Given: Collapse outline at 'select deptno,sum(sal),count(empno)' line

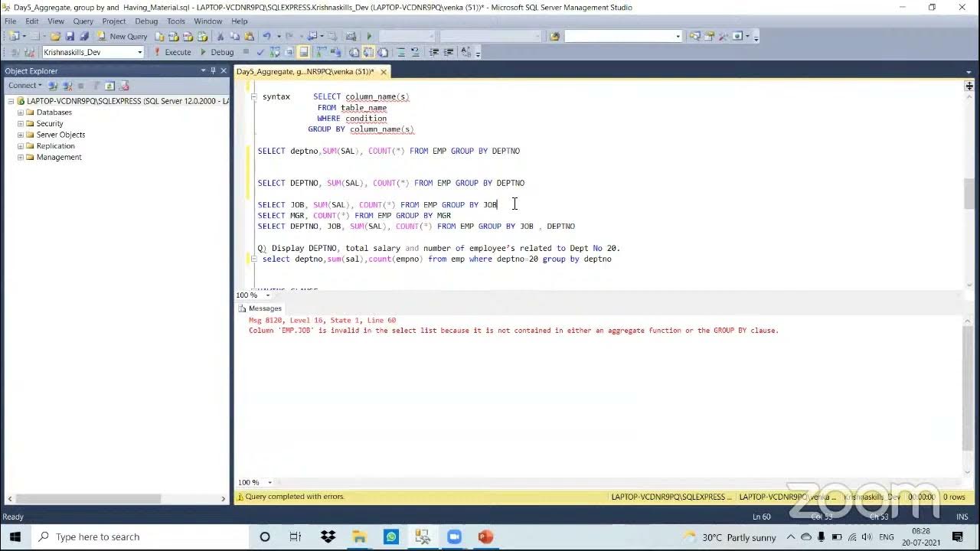Looking at the screenshot, I should pyautogui.click(x=254, y=259).
